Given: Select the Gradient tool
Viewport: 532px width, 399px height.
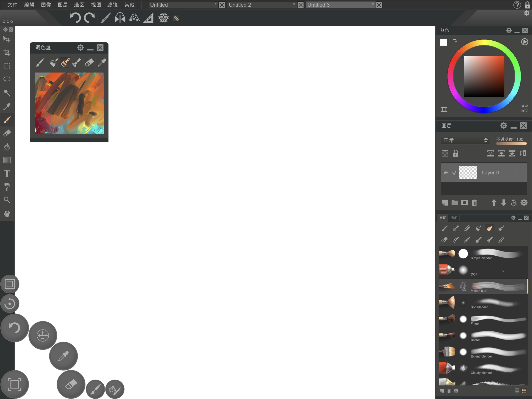Looking at the screenshot, I should click(x=7, y=160).
